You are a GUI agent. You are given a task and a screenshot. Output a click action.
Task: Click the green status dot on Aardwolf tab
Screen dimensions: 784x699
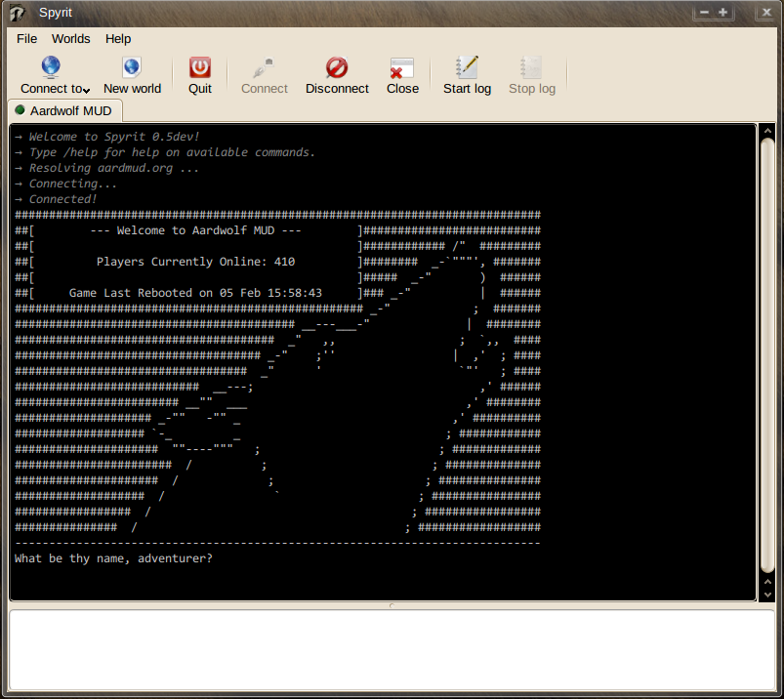20,110
